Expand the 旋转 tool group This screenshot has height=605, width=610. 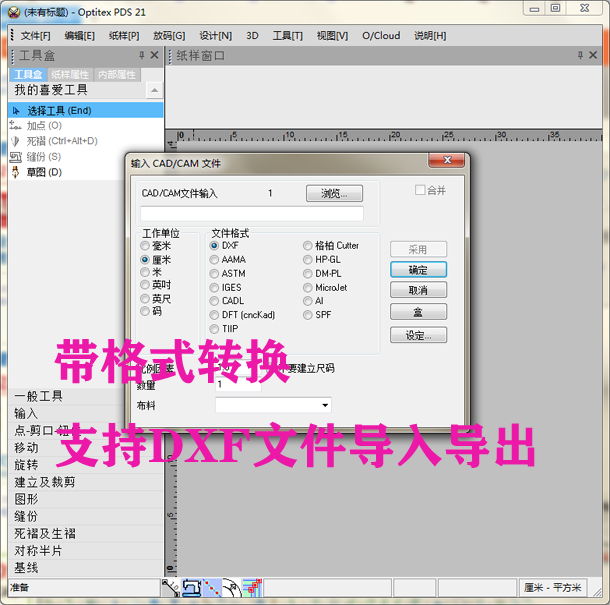point(85,465)
